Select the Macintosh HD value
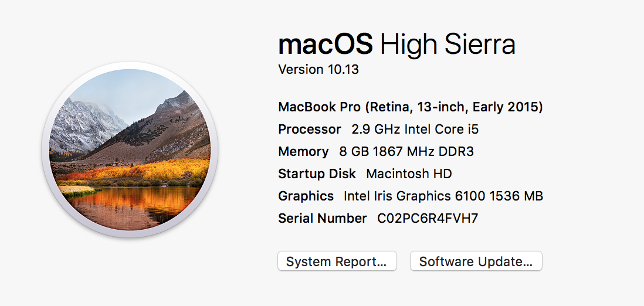Screen dimensions: 644x306 coord(409,174)
